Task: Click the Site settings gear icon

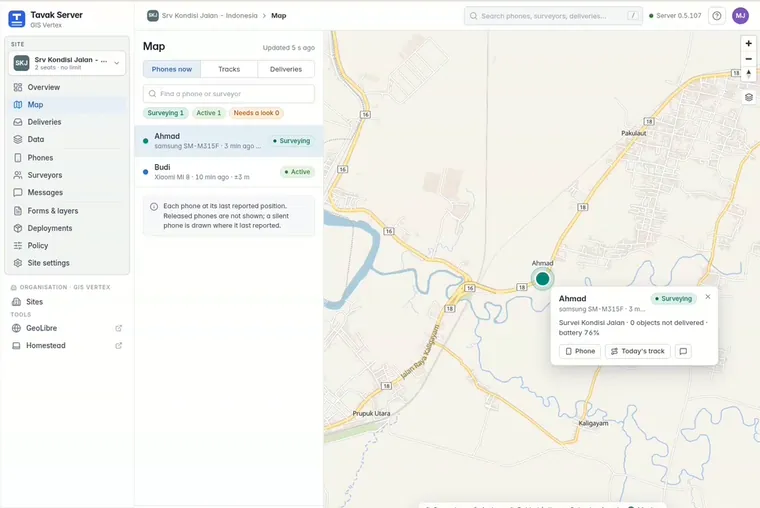Action: (18, 263)
